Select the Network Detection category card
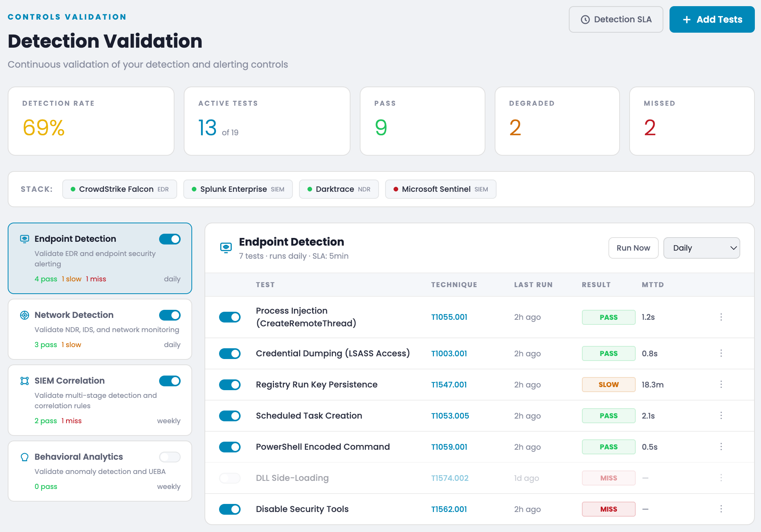The image size is (761, 532). click(x=100, y=329)
